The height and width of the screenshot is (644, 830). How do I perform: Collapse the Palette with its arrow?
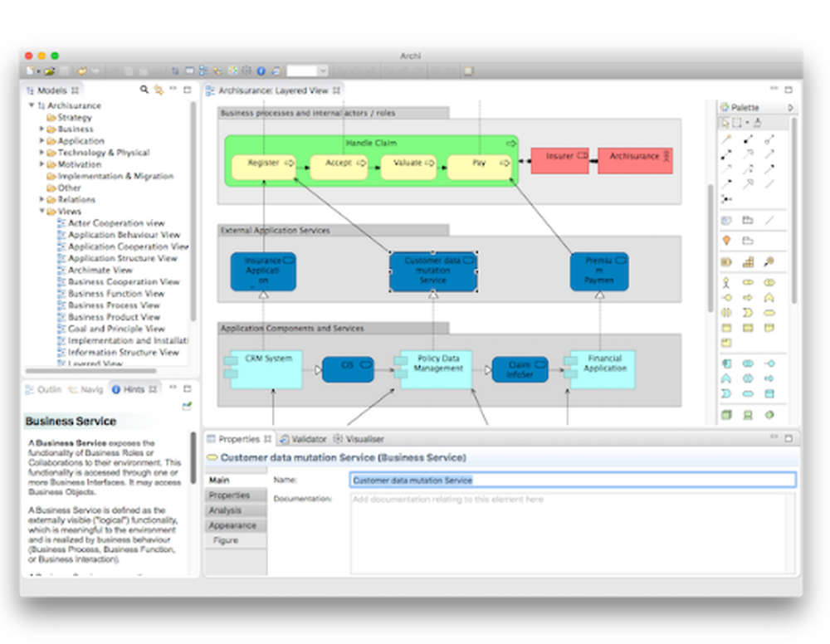[790, 107]
